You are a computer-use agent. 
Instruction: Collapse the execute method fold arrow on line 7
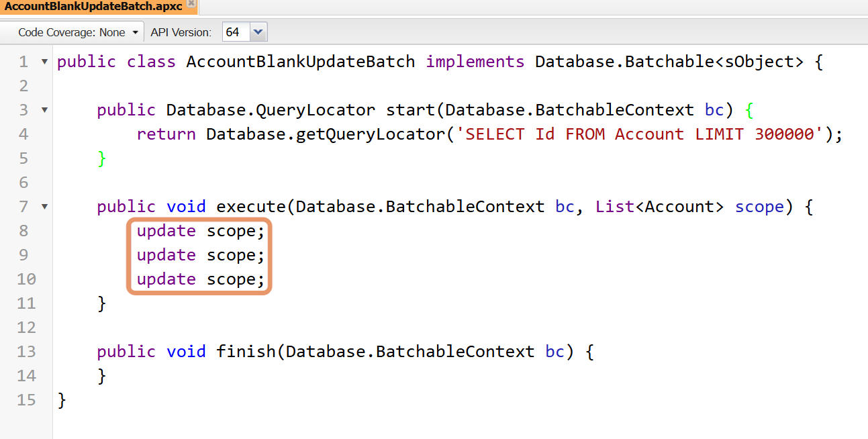coord(44,207)
